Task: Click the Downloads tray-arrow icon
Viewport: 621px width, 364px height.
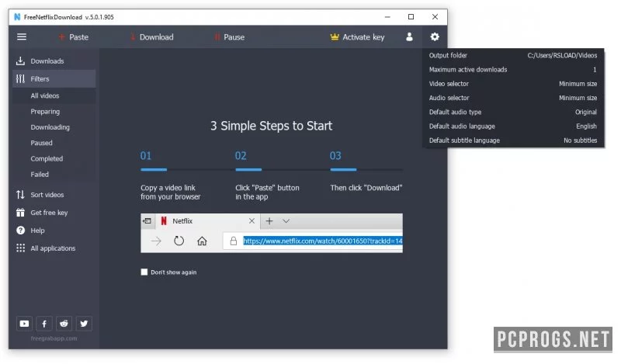Action: click(x=20, y=61)
